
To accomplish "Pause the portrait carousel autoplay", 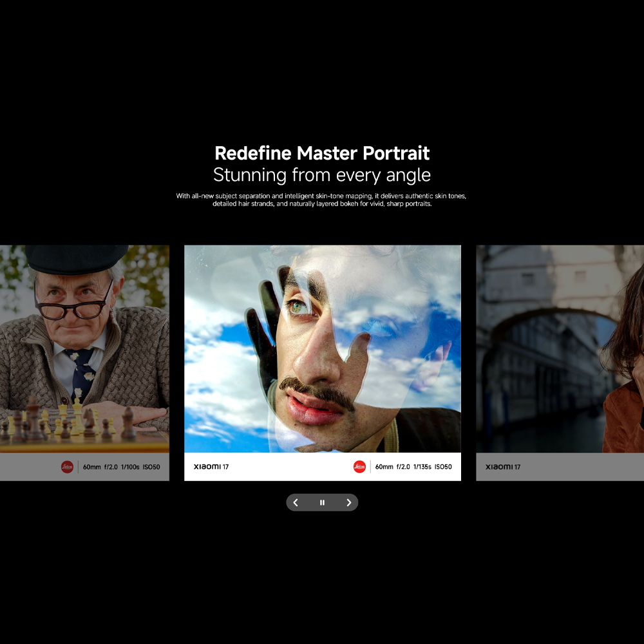I will [x=322, y=502].
